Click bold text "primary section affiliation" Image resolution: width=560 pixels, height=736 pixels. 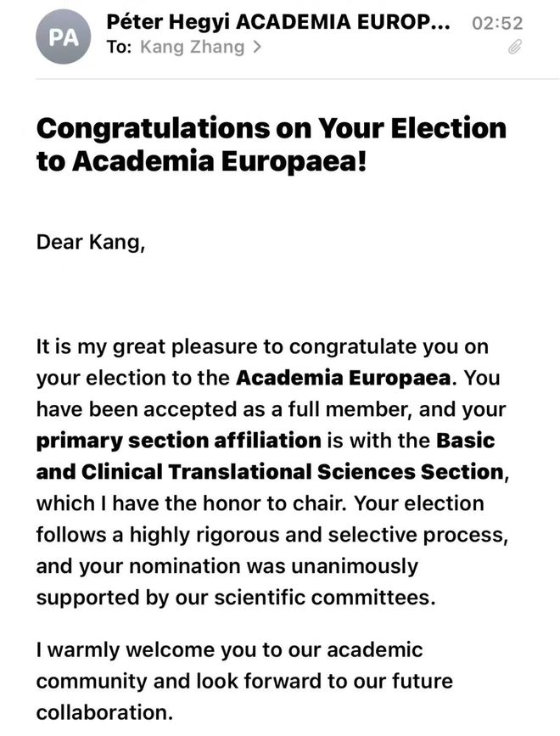click(x=178, y=441)
